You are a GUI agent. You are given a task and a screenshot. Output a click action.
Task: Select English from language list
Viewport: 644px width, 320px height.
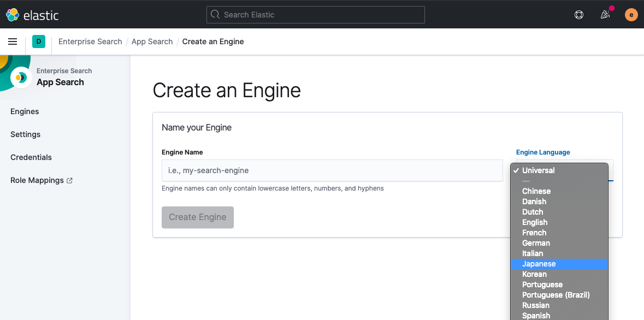[559, 222]
